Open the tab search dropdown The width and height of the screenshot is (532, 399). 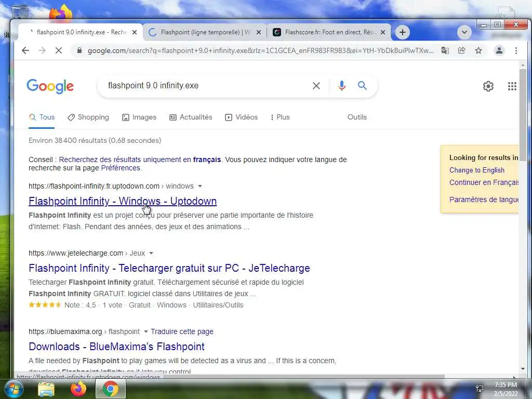[464, 32]
